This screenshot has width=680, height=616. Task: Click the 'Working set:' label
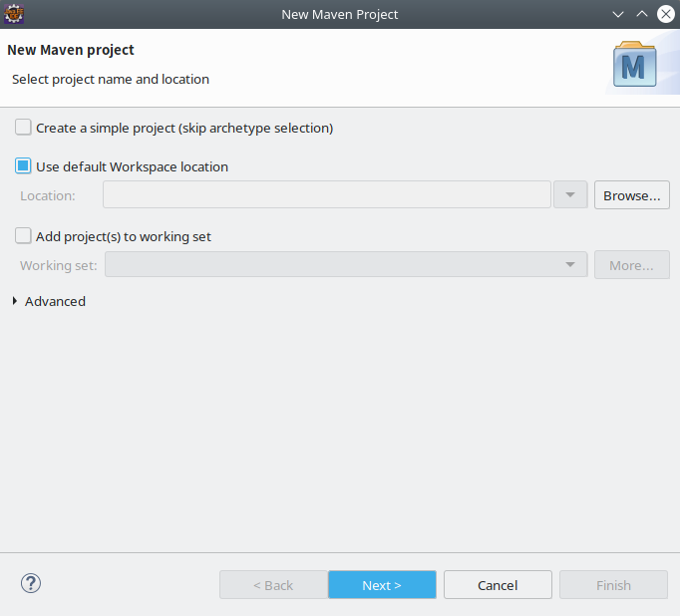point(59,265)
